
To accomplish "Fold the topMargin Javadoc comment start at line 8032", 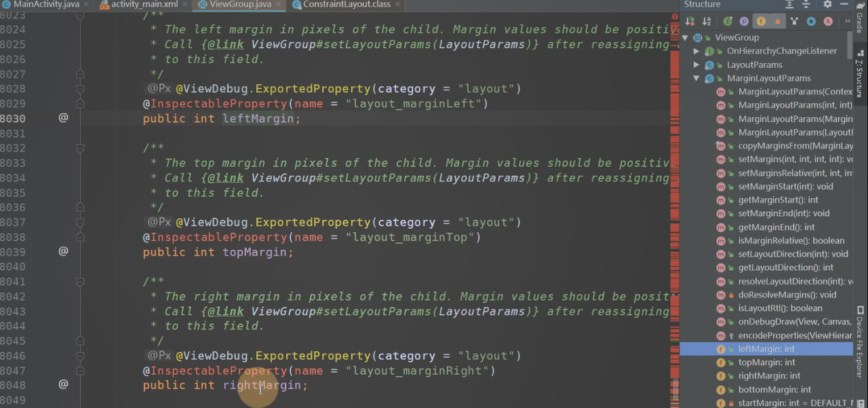I will coord(80,148).
